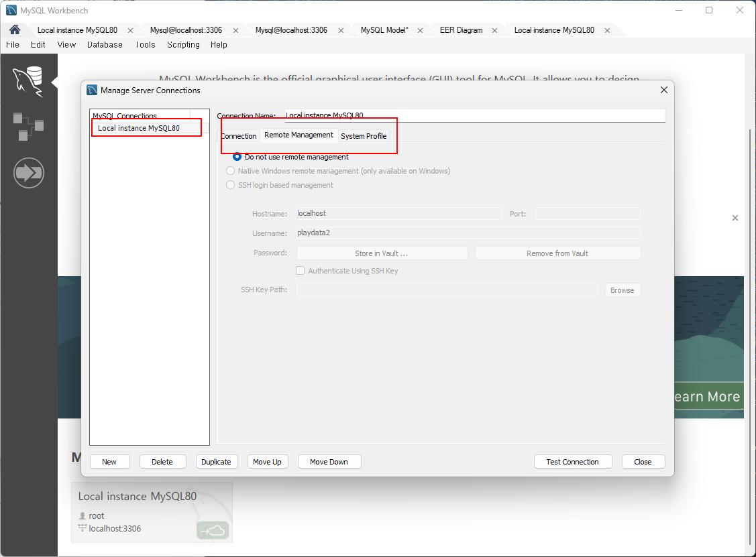Click the Move Up button
Viewport: 756px width, 557px height.
[268, 462]
